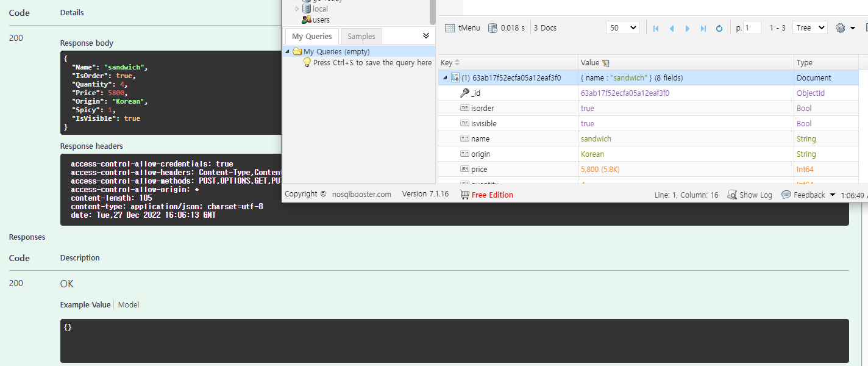Click the isvisible boolean type icon

point(464,123)
